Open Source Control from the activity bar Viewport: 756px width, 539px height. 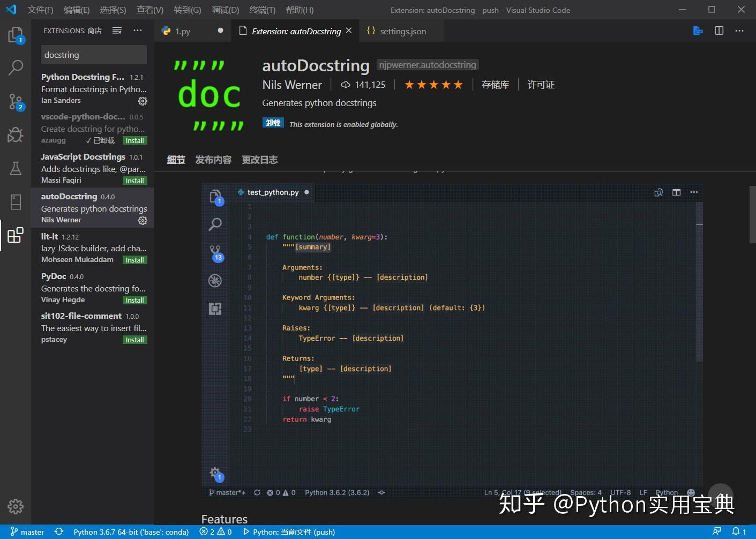pos(16,101)
